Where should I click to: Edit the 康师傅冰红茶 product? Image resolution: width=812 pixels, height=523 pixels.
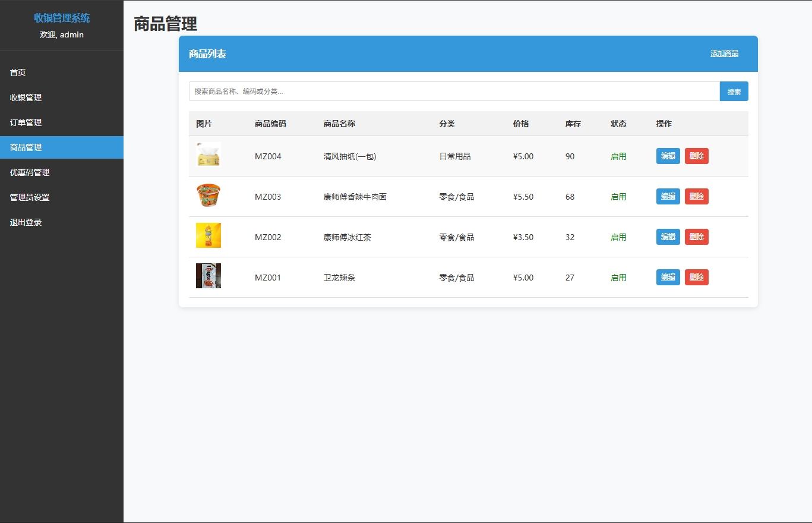point(668,237)
